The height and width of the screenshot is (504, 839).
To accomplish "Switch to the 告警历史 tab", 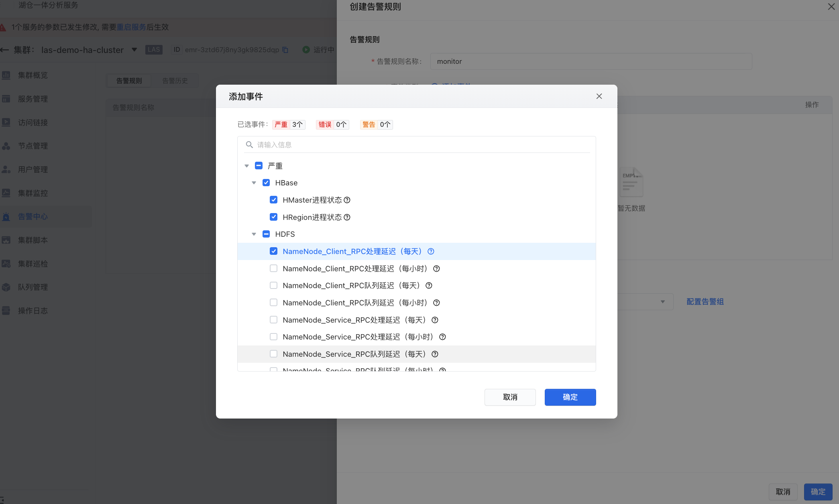I will point(175,81).
